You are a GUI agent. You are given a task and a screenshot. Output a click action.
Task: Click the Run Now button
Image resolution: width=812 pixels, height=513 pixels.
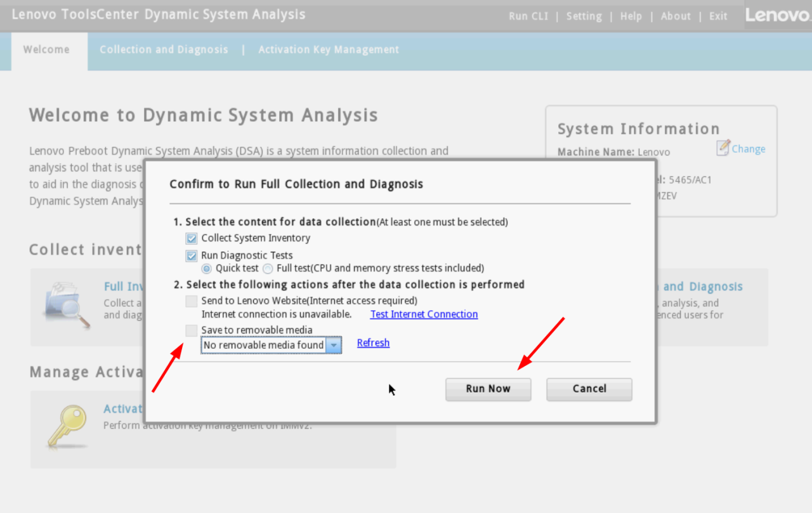click(x=488, y=389)
